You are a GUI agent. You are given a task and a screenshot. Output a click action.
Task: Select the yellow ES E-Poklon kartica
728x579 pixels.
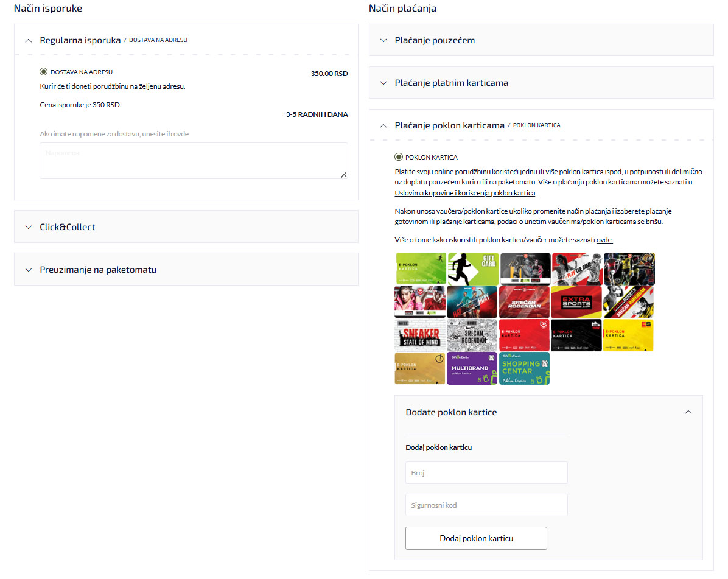[629, 335]
